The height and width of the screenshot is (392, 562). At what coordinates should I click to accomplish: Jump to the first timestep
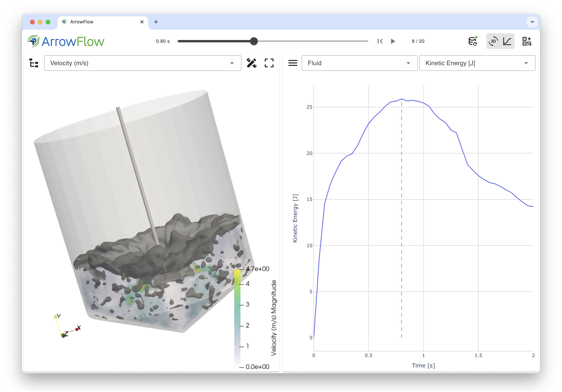click(380, 41)
